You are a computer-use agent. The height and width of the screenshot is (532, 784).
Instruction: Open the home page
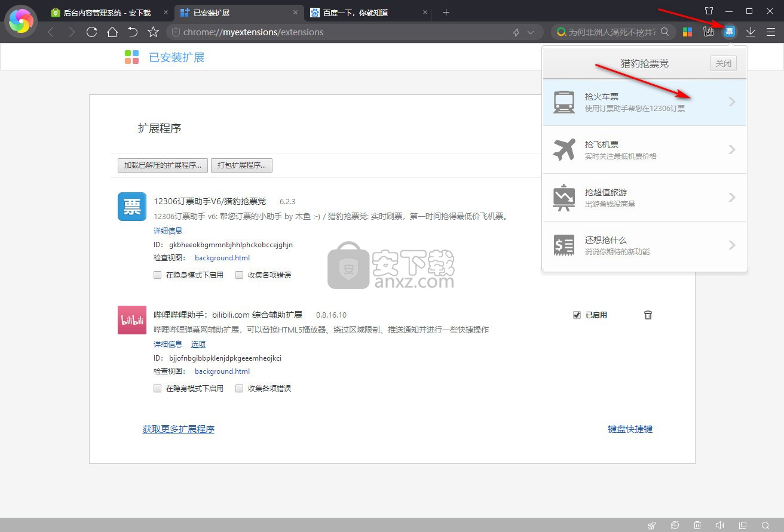click(x=112, y=32)
